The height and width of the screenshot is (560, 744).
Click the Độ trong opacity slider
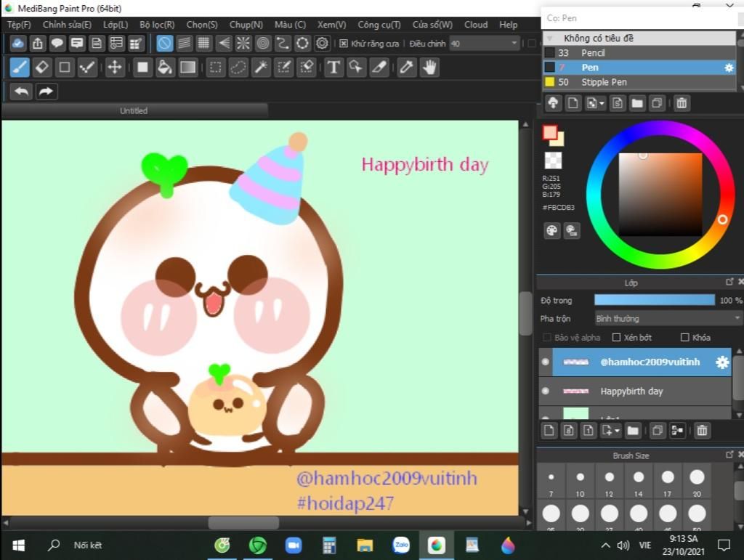coord(655,300)
